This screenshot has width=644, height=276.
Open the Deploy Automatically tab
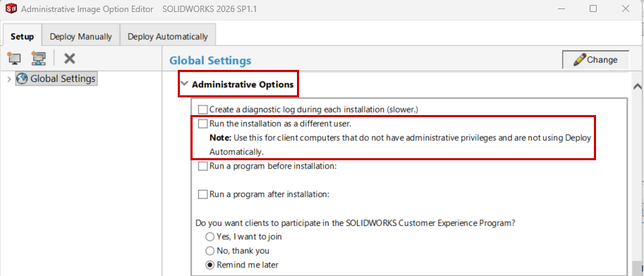168,37
